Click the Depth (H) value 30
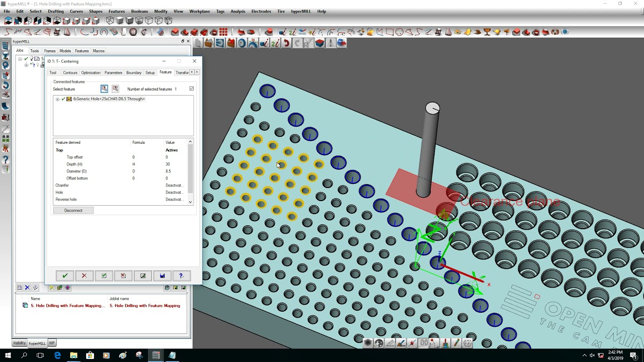The width and height of the screenshot is (644, 362). [x=168, y=164]
